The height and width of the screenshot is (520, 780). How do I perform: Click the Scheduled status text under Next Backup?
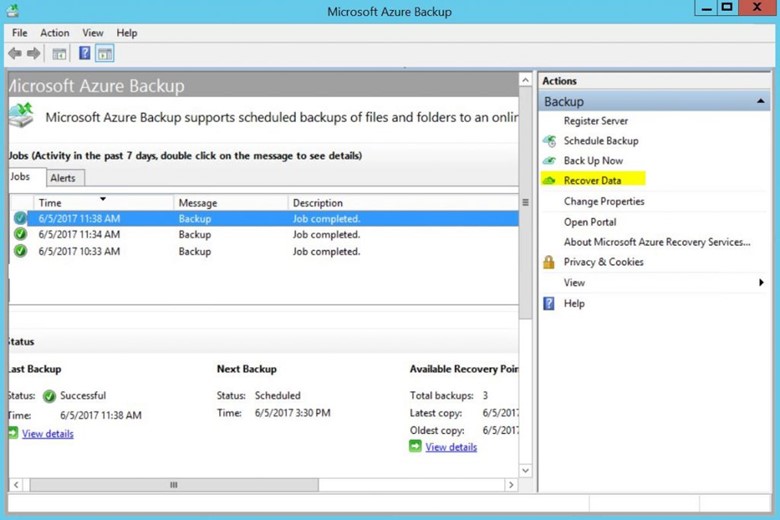tap(278, 396)
